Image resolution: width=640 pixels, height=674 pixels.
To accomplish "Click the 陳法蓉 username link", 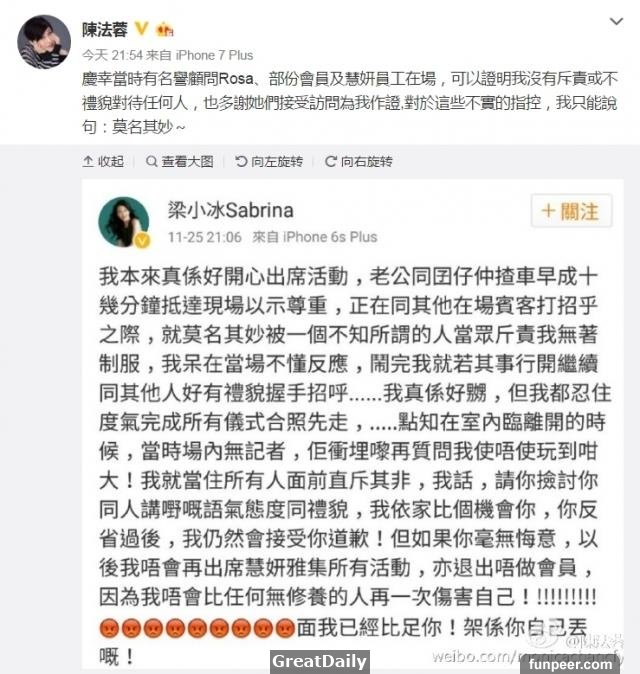I will (104, 29).
